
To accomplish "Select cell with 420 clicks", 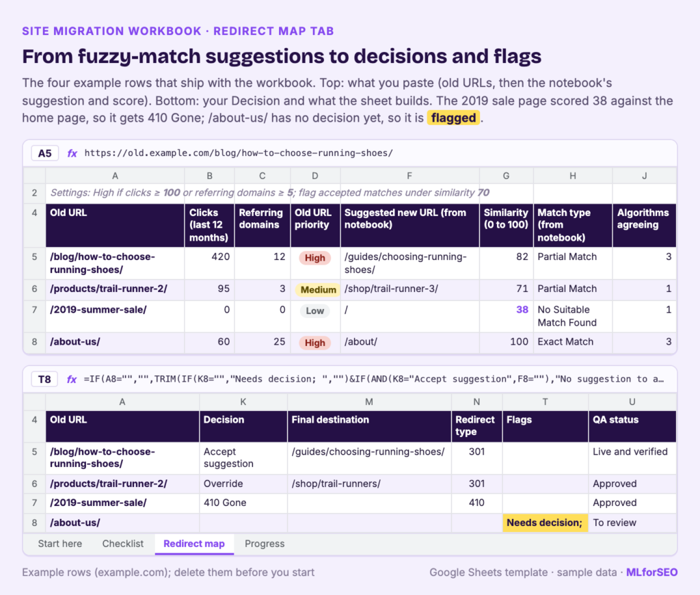I will click(x=209, y=263).
